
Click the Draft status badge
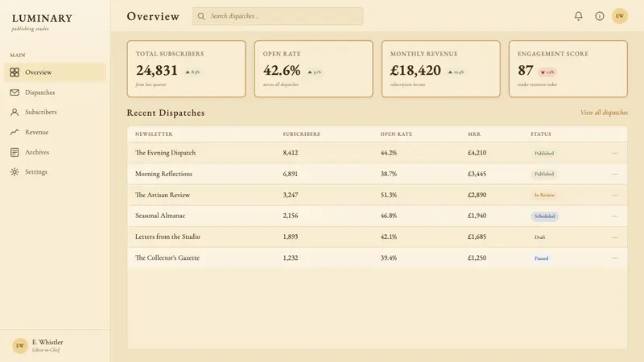(539, 237)
